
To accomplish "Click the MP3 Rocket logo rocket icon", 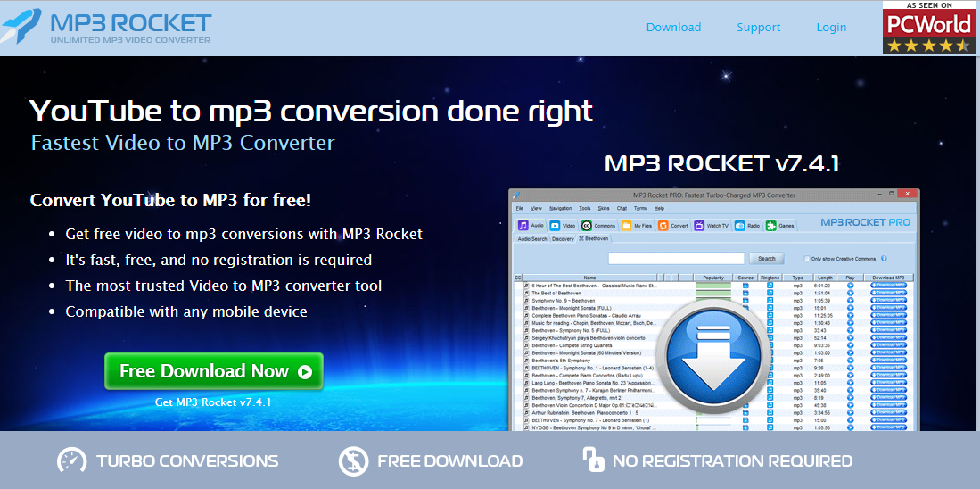I will 22,25.
